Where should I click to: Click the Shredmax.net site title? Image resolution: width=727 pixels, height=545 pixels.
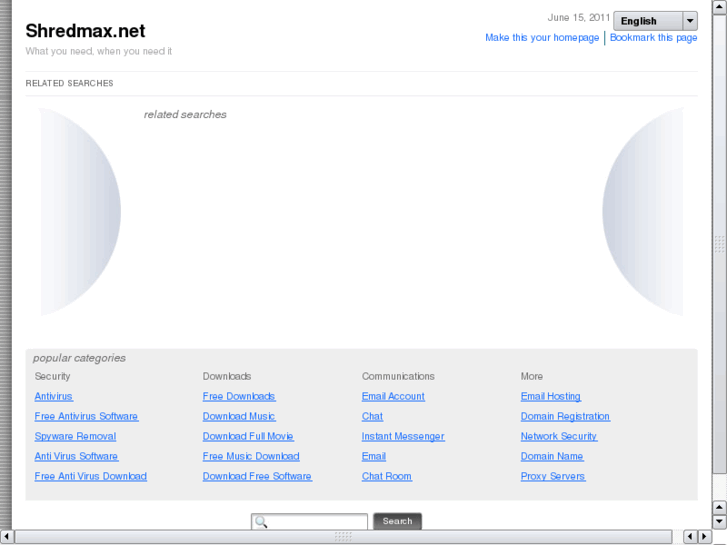(x=85, y=31)
